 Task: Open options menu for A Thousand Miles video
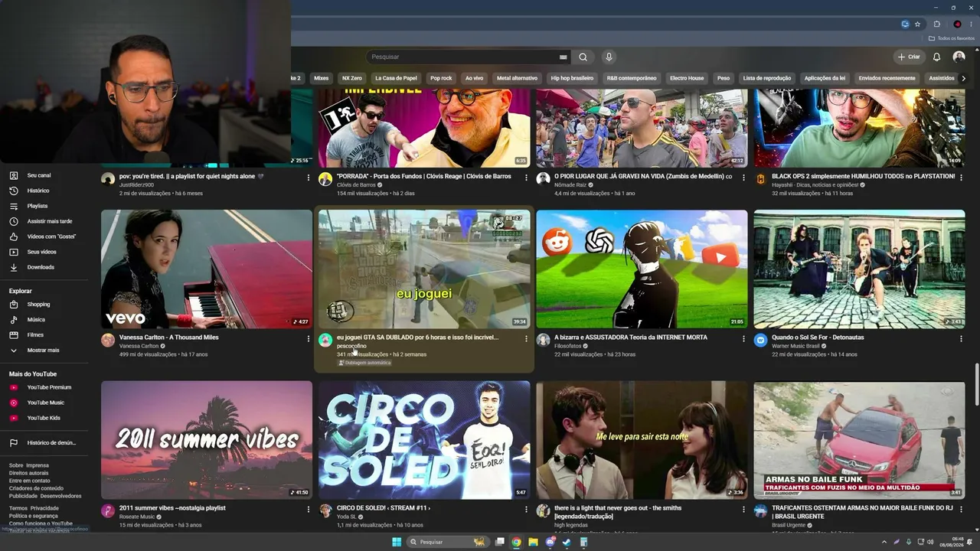pyautogui.click(x=309, y=338)
